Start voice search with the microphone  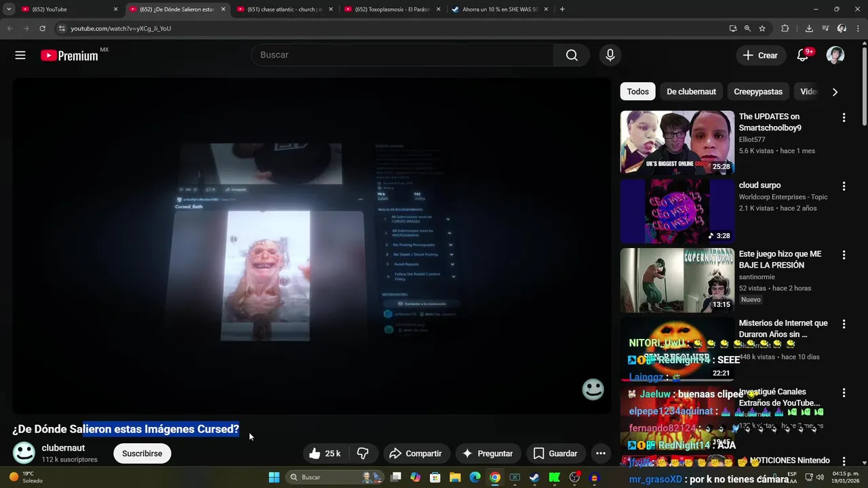[x=610, y=56]
